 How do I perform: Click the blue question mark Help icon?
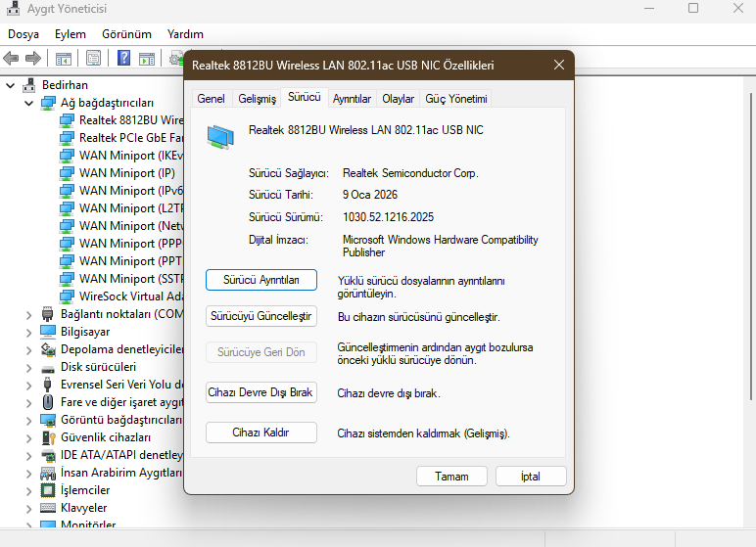pyautogui.click(x=124, y=59)
